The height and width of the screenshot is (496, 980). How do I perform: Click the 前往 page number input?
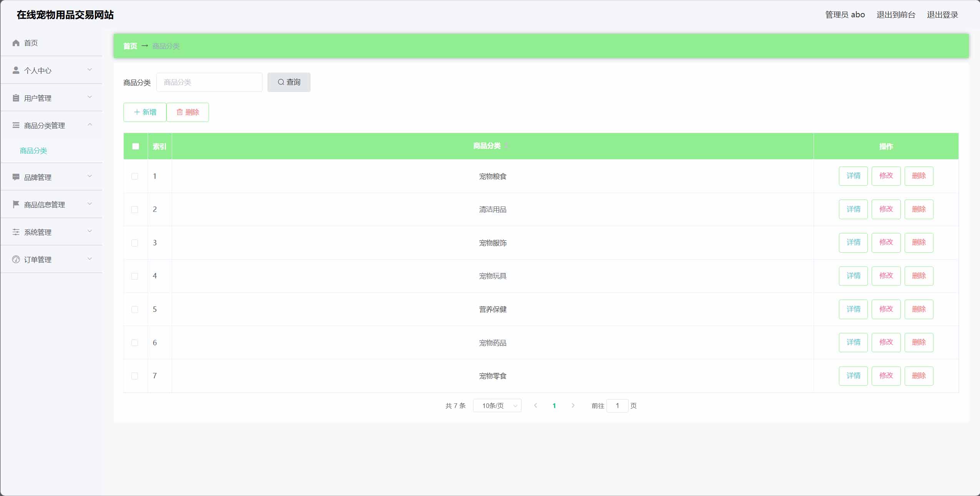pyautogui.click(x=617, y=406)
